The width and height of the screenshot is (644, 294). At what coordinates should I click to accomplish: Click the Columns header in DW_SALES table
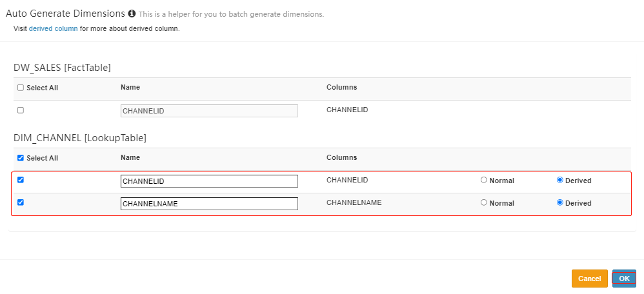pos(341,87)
